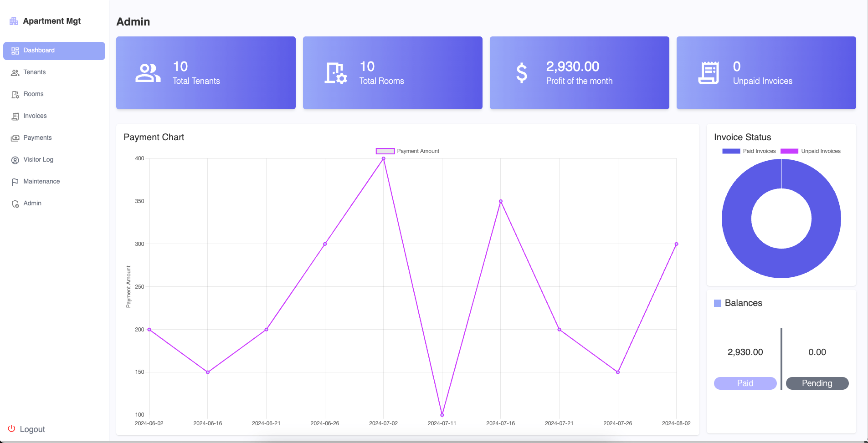This screenshot has height=443, width=868.
Task: Open the Dashboard sidebar icon
Action: [x=15, y=50]
